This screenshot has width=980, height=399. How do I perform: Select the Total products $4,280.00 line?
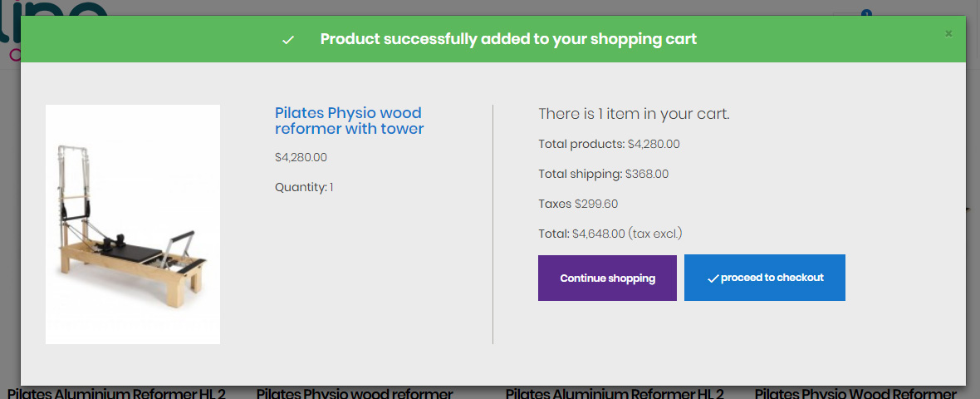pos(609,144)
